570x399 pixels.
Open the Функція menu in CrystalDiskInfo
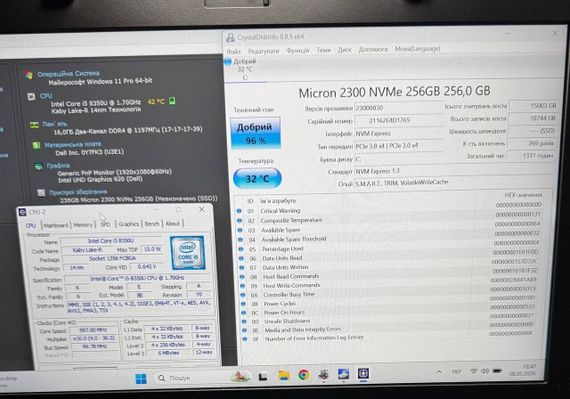click(298, 50)
